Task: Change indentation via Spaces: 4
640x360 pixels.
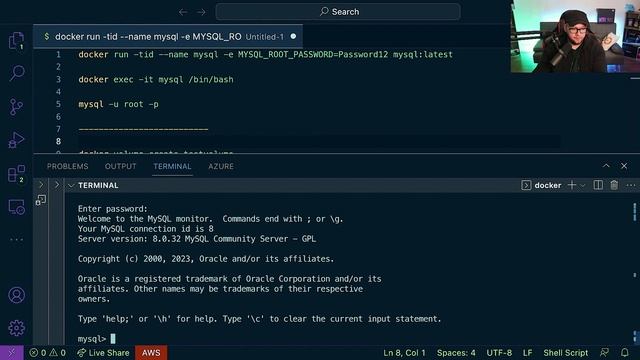Action: click(x=456, y=353)
